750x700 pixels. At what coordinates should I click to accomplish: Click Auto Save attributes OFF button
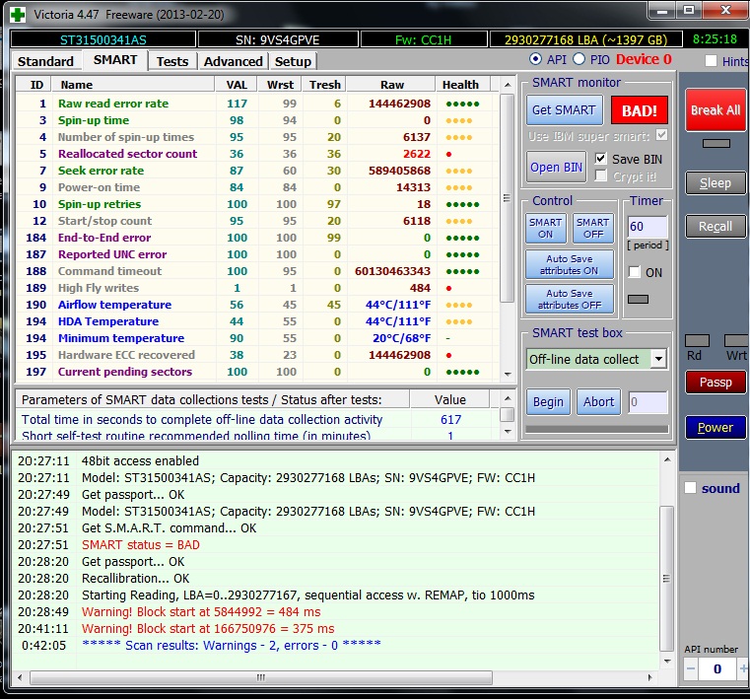point(571,299)
